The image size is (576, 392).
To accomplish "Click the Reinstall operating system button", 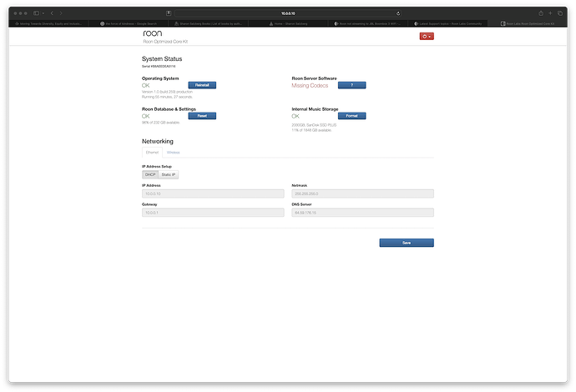I will pyautogui.click(x=202, y=85).
